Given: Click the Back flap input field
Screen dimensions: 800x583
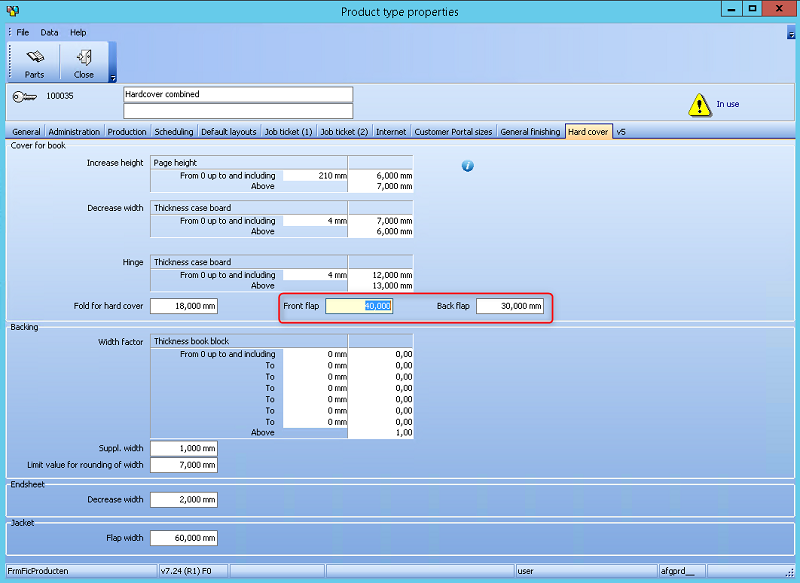Looking at the screenshot, I should (x=510, y=306).
